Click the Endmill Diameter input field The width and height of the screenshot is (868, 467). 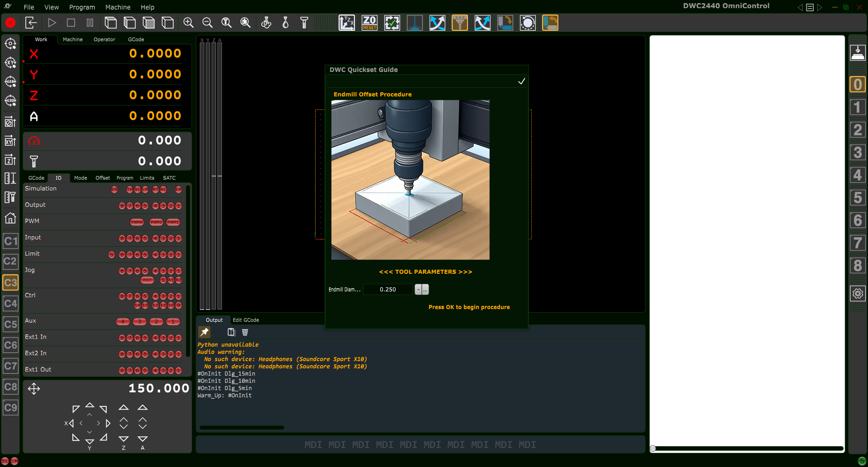point(388,289)
